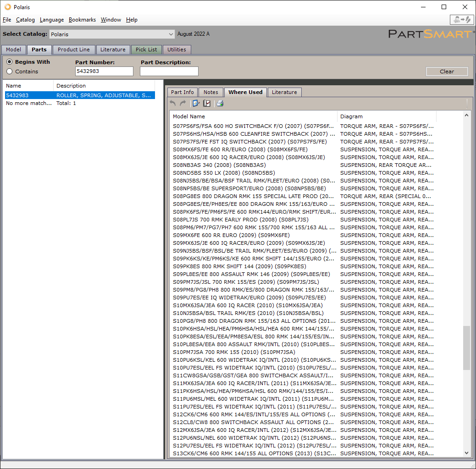Click the Description column header

(x=104, y=86)
